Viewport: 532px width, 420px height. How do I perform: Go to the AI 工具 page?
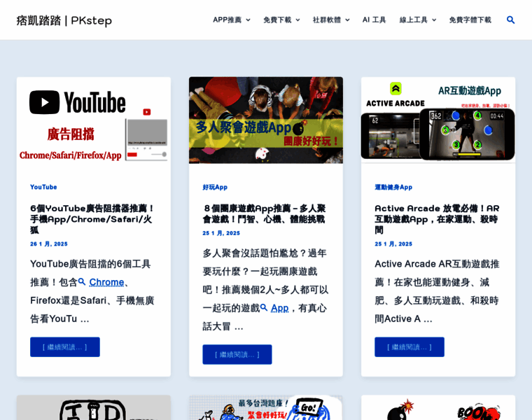(x=374, y=20)
